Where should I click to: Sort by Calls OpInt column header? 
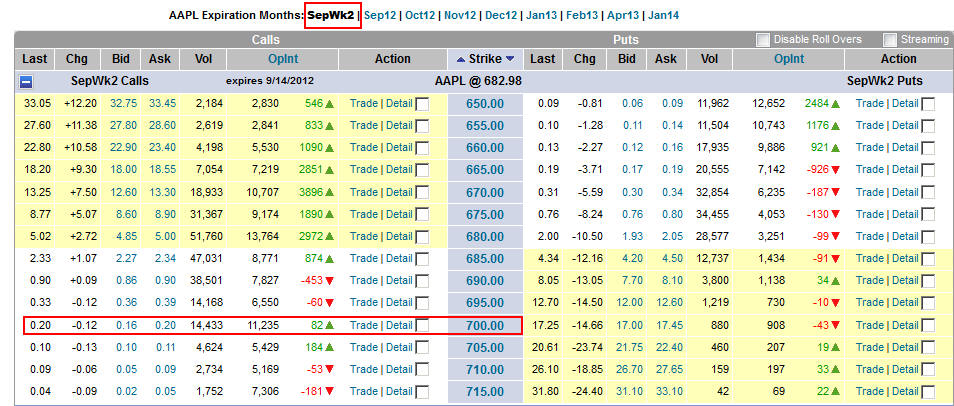click(284, 59)
